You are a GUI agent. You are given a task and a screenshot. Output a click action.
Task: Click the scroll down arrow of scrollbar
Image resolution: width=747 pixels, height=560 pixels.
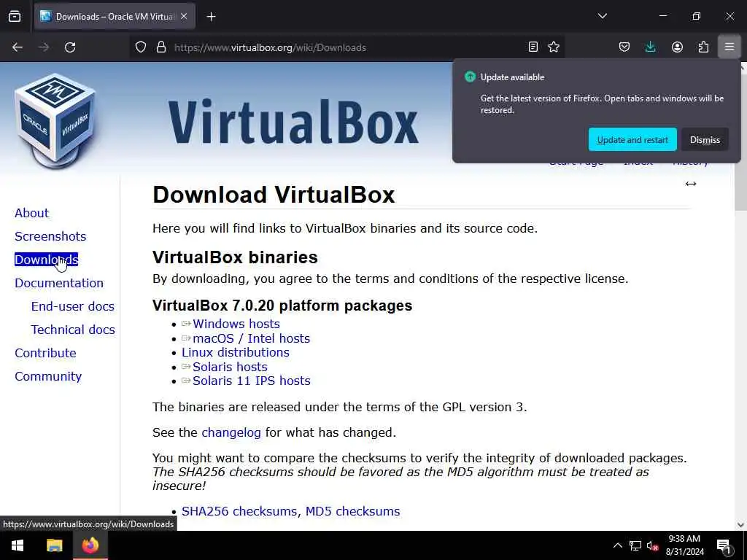coord(740,525)
